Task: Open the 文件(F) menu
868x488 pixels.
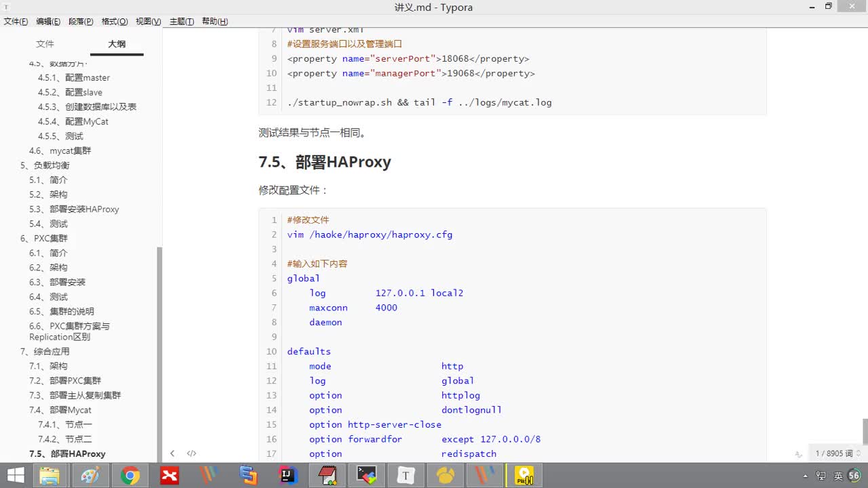Action: 16,22
